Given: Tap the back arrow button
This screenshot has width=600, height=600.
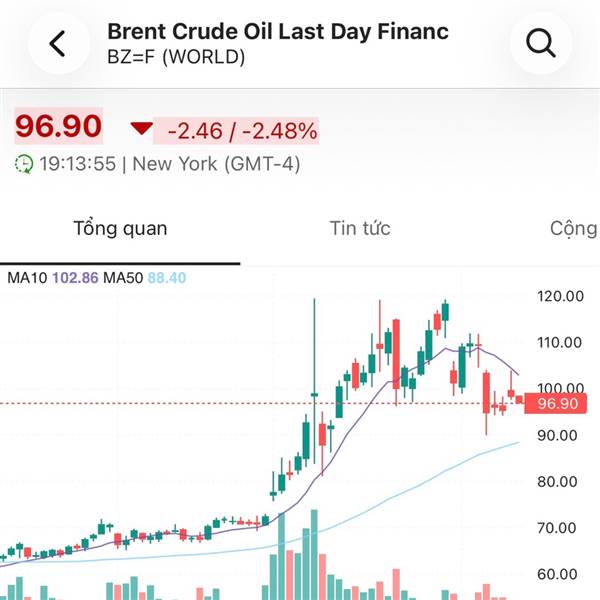Looking at the screenshot, I should point(57,43).
